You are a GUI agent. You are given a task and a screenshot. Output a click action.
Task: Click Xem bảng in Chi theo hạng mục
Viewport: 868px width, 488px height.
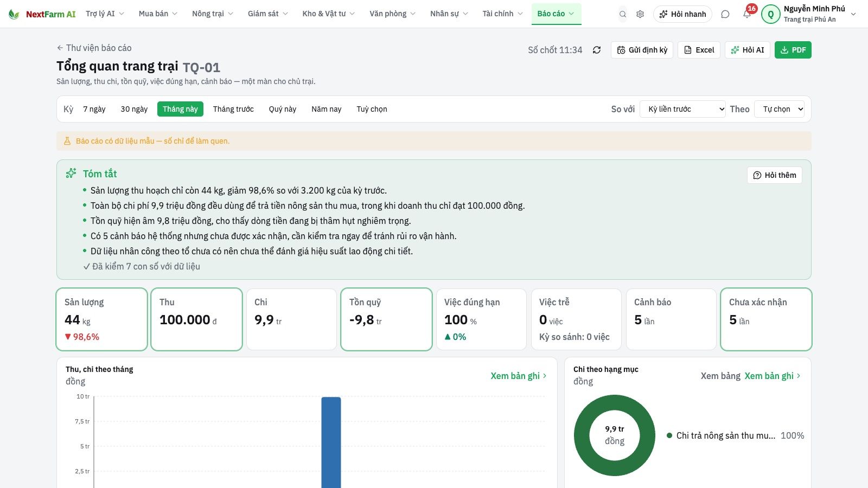tap(720, 376)
